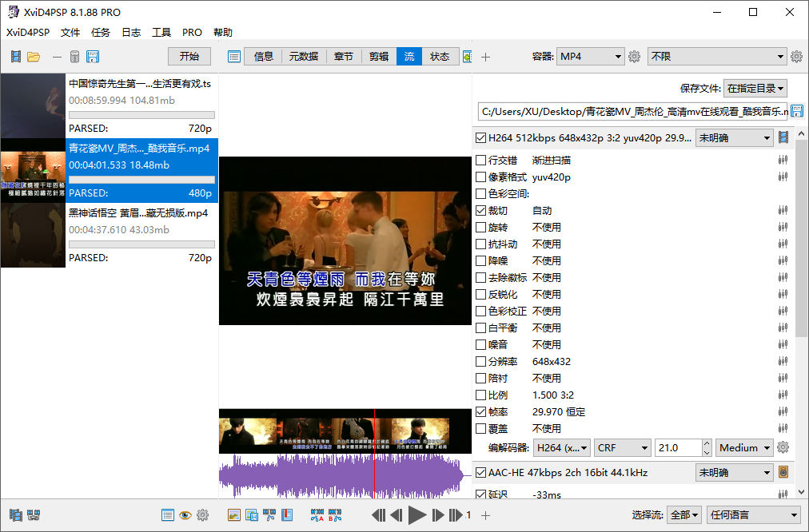
Task: Uncheck H264 video stream checkbox
Action: tap(480, 137)
